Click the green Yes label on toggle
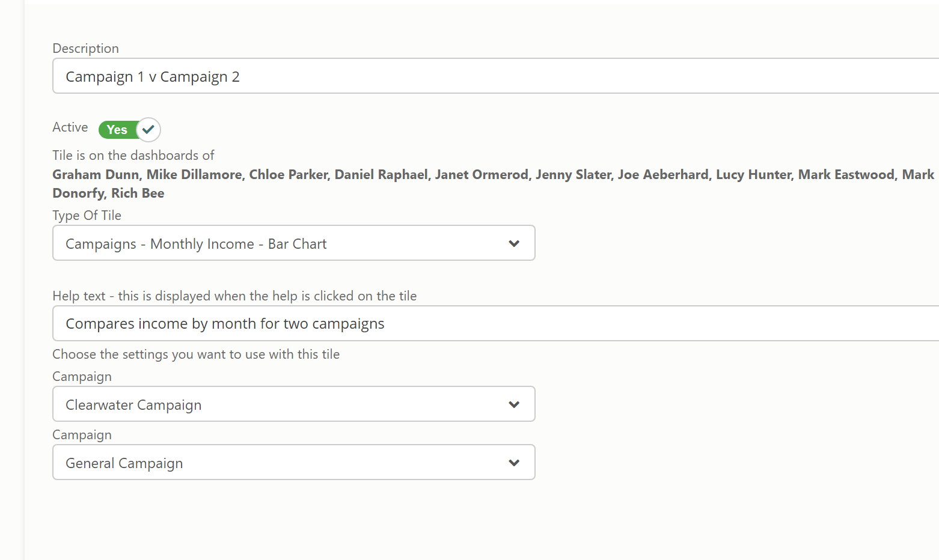Image resolution: width=939 pixels, height=560 pixels. pos(117,130)
